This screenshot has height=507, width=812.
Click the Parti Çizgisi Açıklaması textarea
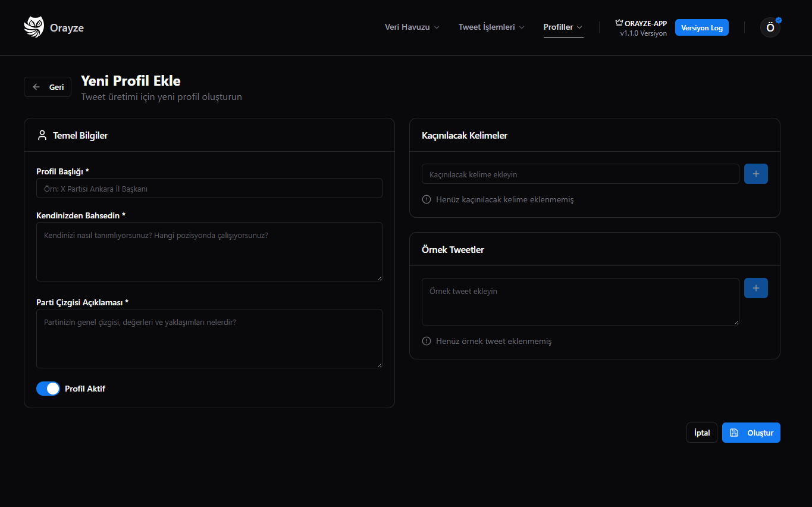pos(209,339)
